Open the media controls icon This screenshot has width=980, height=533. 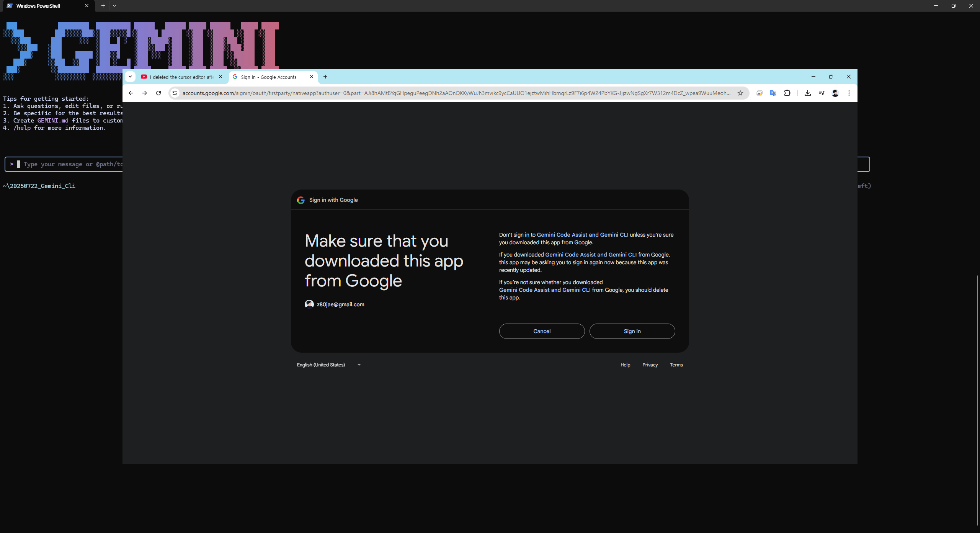[822, 93]
